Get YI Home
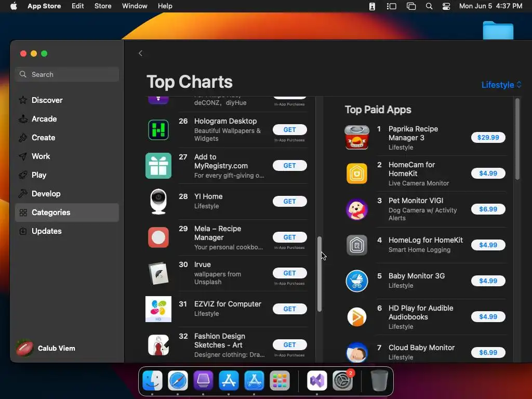The height and width of the screenshot is (399, 532). (x=290, y=202)
